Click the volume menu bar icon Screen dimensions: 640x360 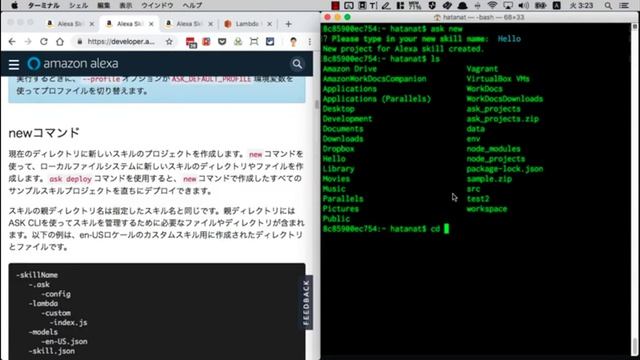[x=523, y=5]
